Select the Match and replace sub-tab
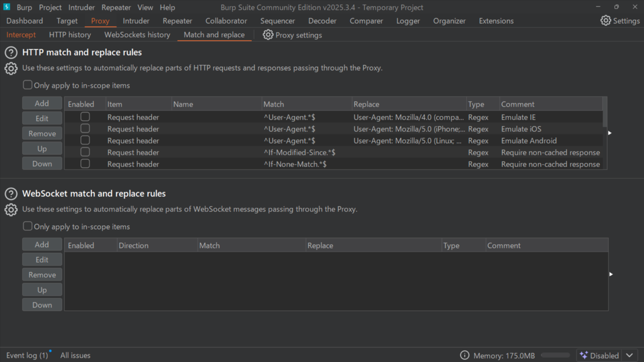 coord(214,35)
